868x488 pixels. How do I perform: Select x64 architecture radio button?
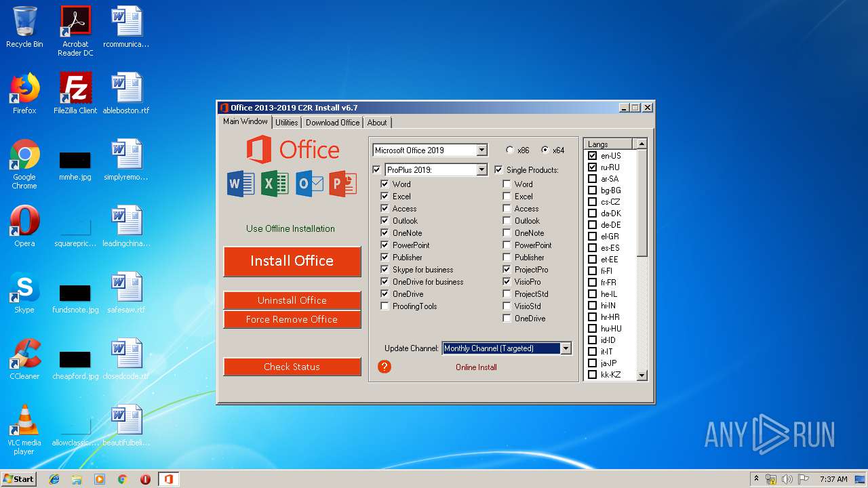[545, 150]
